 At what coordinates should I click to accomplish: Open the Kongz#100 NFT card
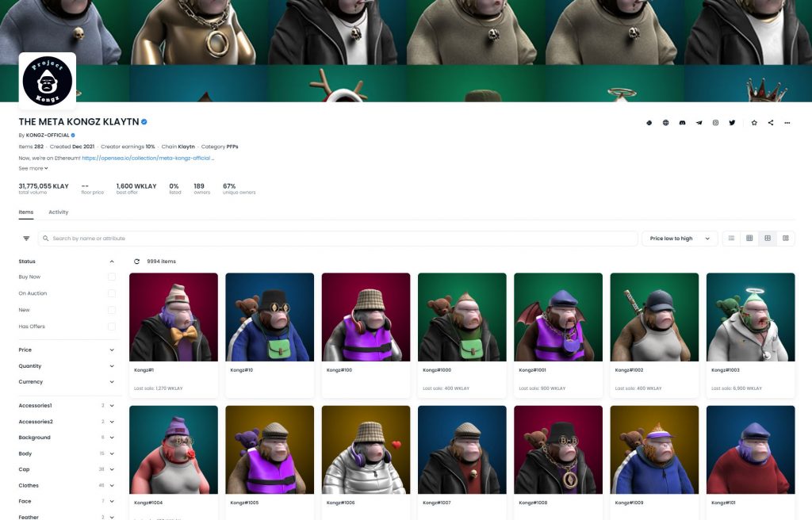(366, 335)
